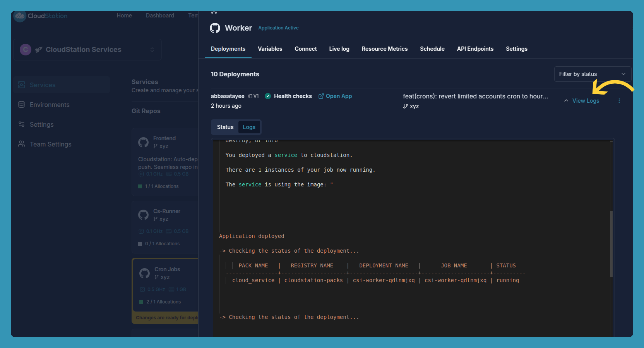Click the running status cell
Viewport: 644px width, 348px height.
coord(508,280)
